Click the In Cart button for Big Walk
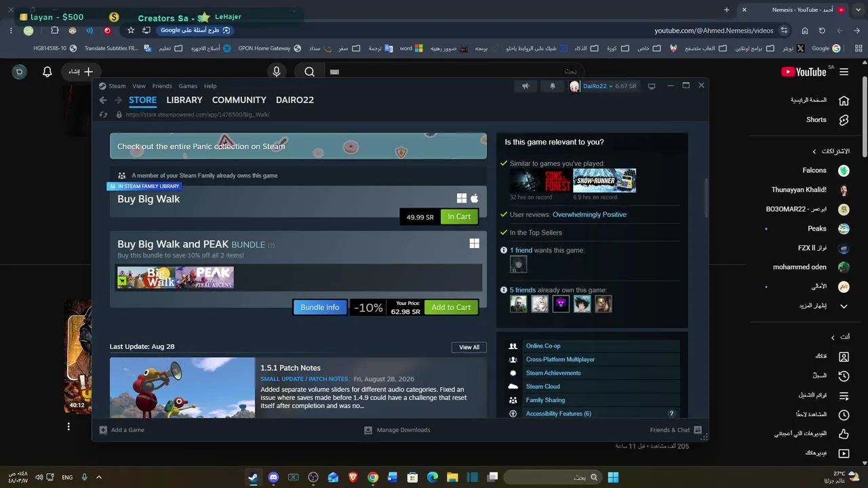This screenshot has width=868, height=488. (x=459, y=217)
